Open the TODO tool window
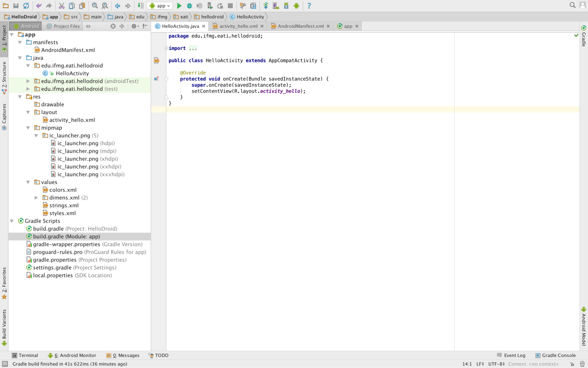The width and height of the screenshot is (588, 368). point(158,355)
